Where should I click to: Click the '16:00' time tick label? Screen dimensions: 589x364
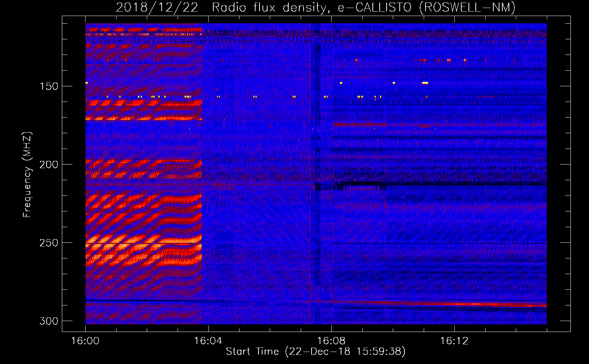[85, 341]
